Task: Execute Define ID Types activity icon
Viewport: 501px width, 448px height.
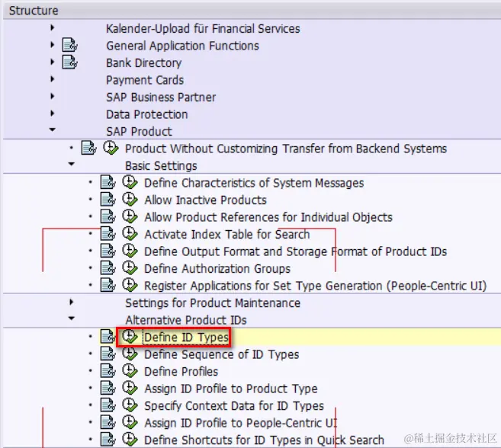Action: point(130,337)
